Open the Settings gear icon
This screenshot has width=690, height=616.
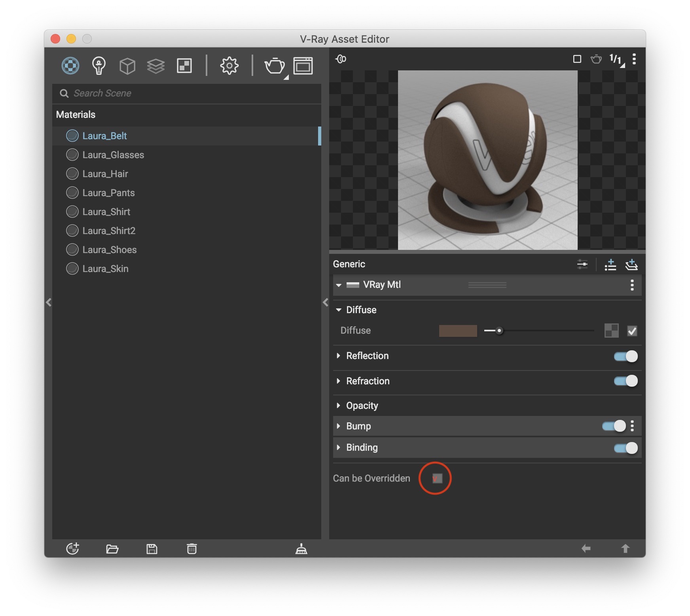coord(229,66)
